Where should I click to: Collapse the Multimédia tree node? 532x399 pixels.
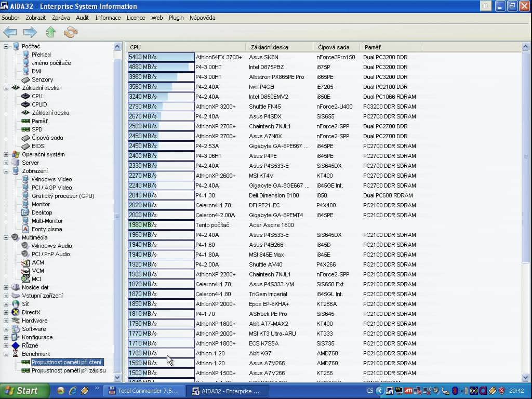(x=6, y=237)
